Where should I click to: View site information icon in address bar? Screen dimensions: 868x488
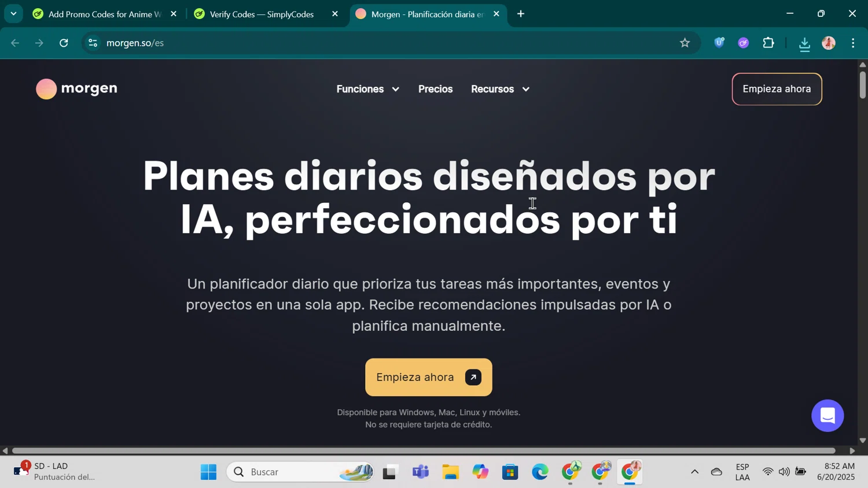coord(93,43)
